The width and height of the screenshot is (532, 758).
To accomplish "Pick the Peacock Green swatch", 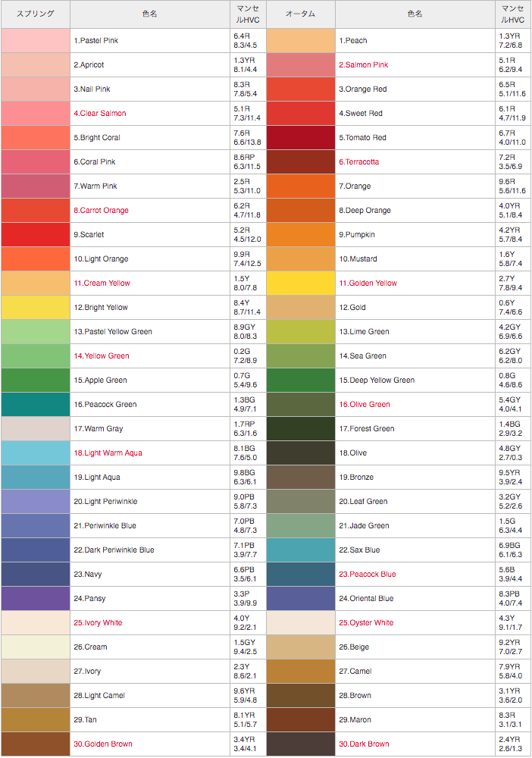I will point(36,404).
